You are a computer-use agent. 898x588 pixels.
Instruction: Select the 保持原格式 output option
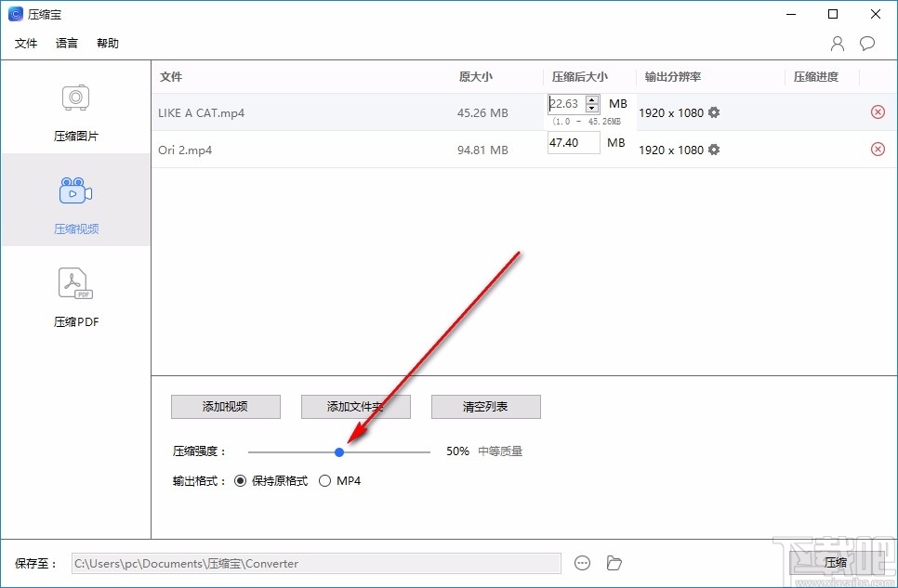click(x=242, y=480)
